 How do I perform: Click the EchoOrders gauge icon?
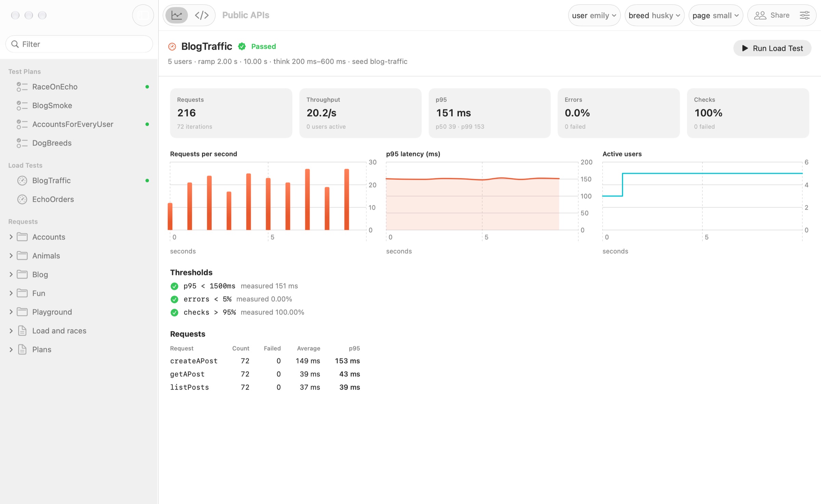(x=22, y=199)
